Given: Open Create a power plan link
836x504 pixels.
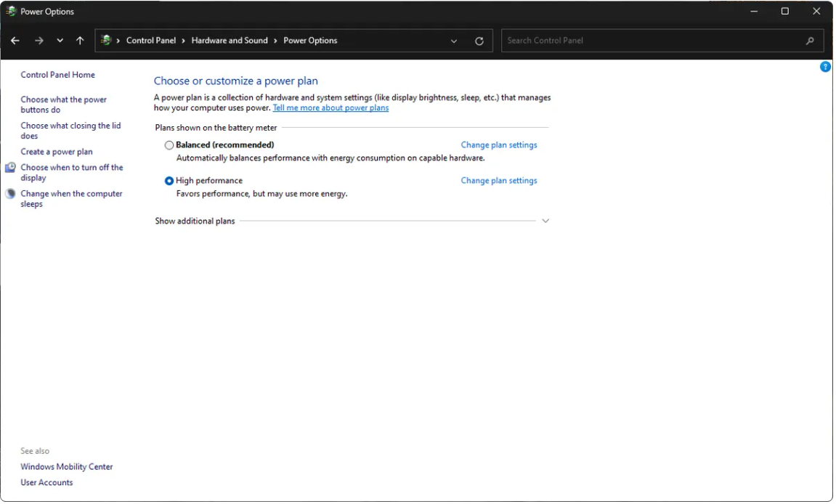Looking at the screenshot, I should [x=57, y=152].
